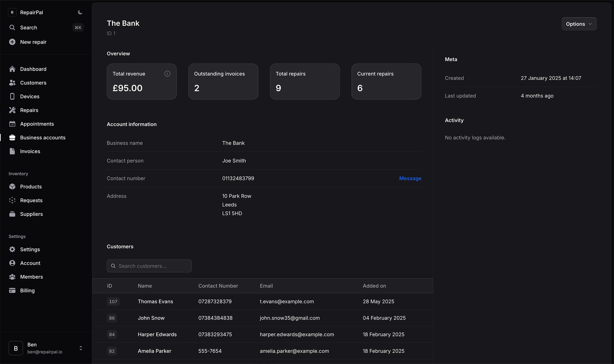Click contact number 01132483799
This screenshot has height=364, width=614.
coord(238,178)
